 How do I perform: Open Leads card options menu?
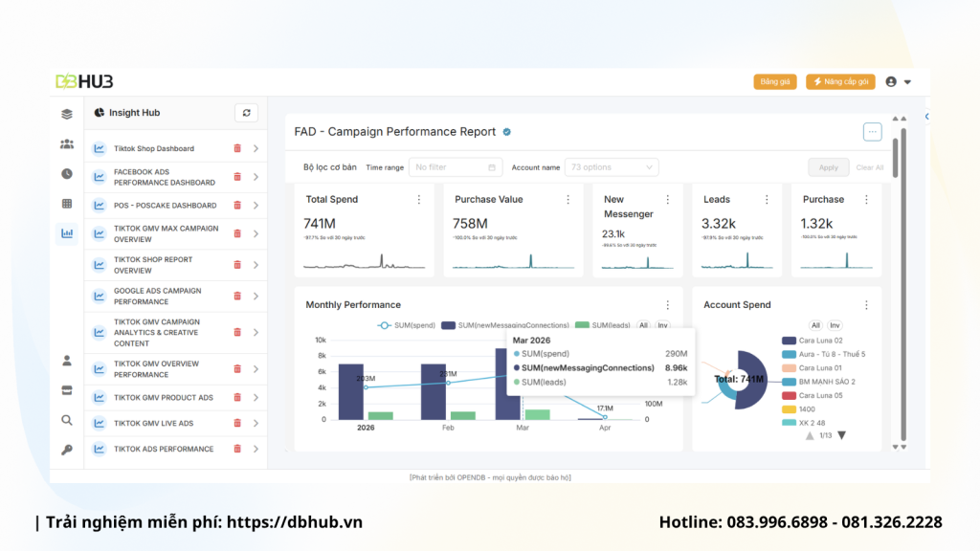coord(767,199)
